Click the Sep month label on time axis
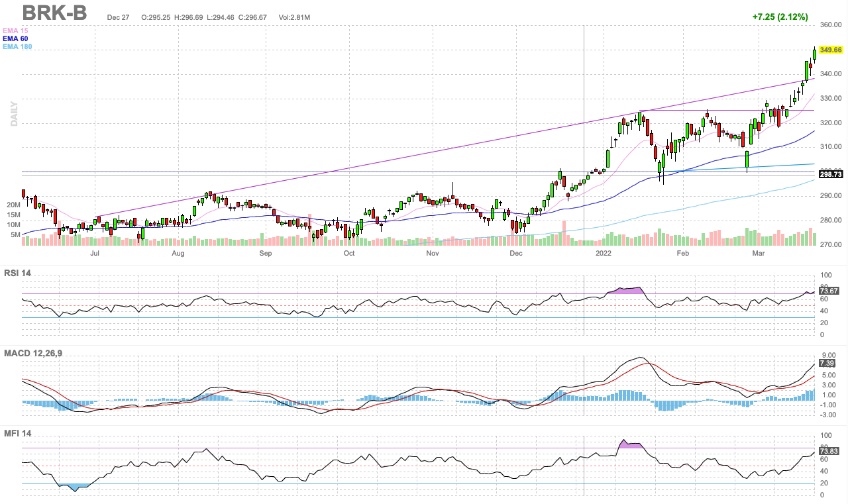 click(x=266, y=253)
